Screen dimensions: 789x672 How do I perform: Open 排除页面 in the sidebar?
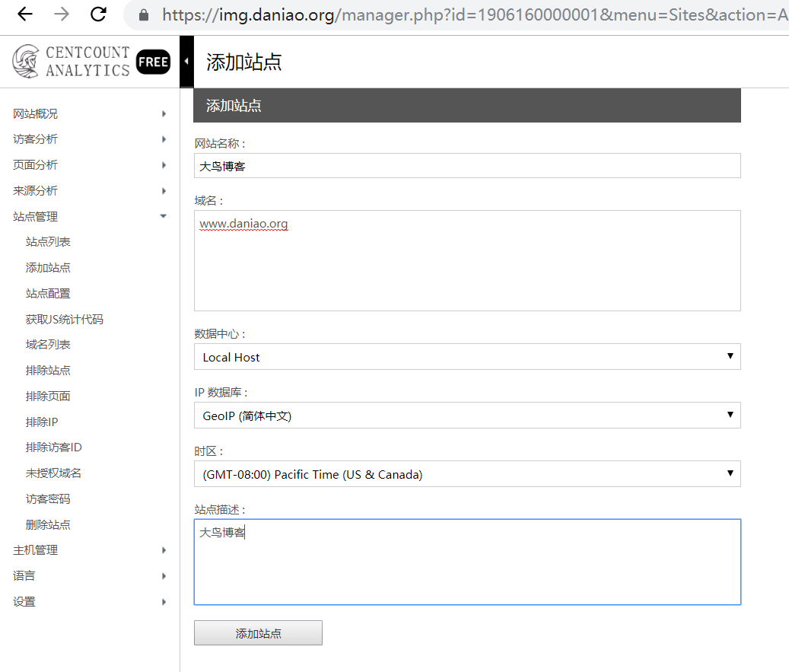click(x=48, y=397)
